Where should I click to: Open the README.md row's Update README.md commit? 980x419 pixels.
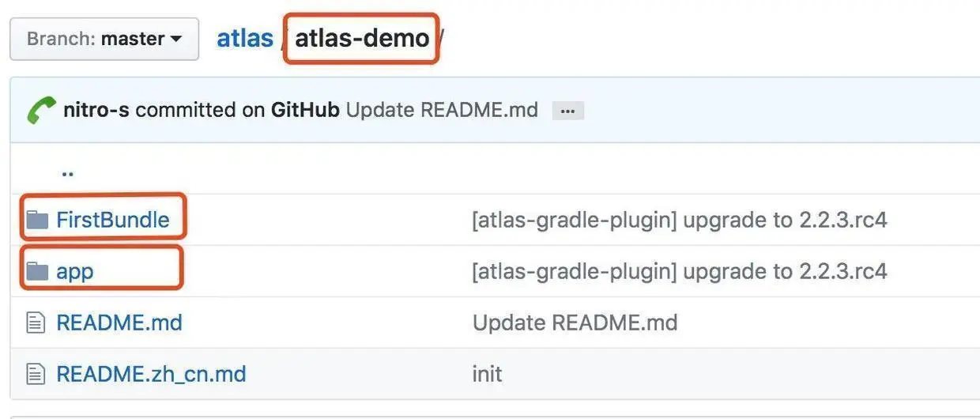(575, 323)
